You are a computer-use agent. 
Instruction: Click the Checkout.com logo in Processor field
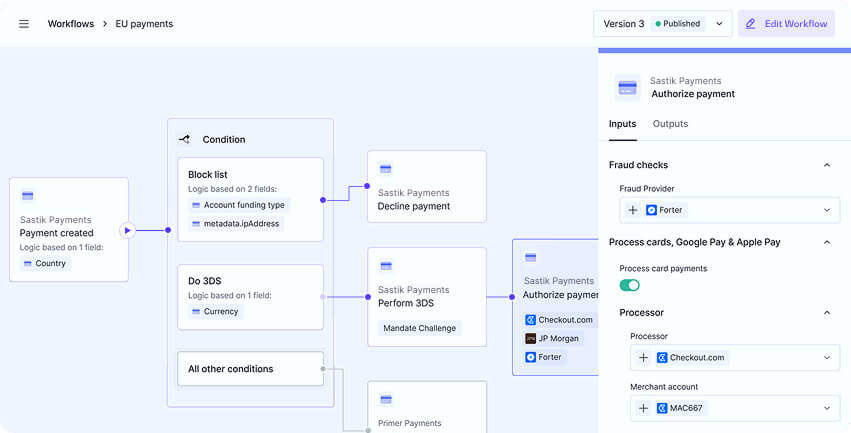[662, 358]
